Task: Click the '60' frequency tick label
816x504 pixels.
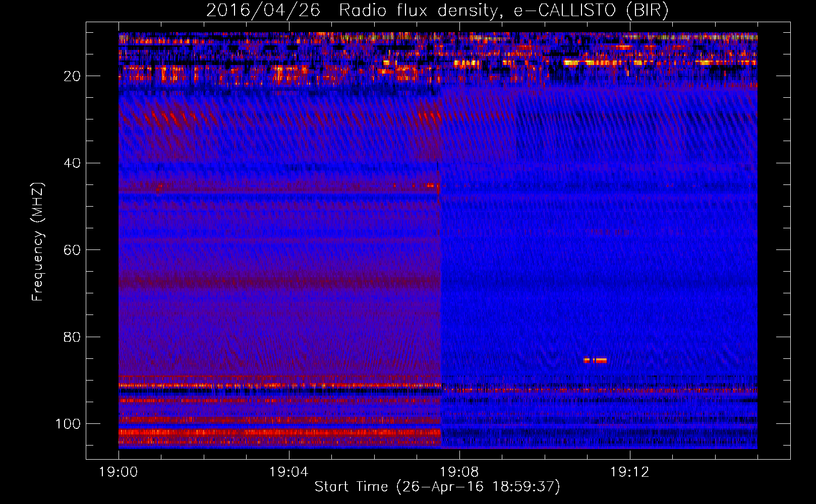Action: [x=72, y=250]
